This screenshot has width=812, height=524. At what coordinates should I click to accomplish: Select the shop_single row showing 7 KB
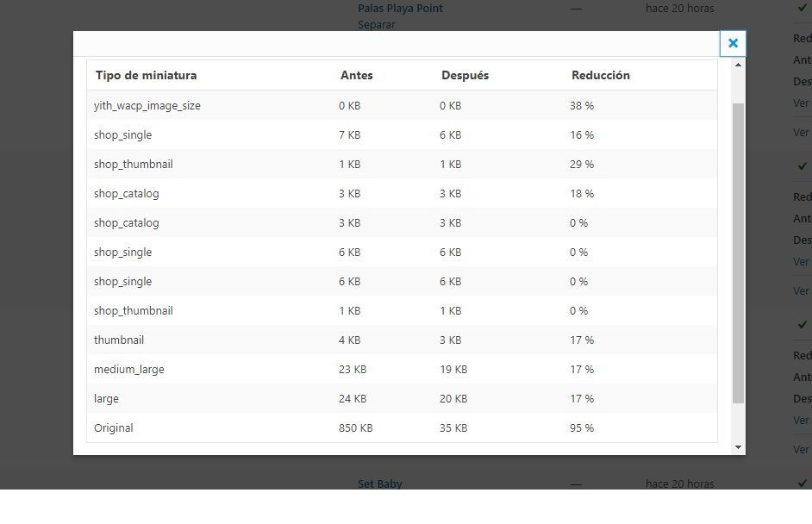coord(402,135)
